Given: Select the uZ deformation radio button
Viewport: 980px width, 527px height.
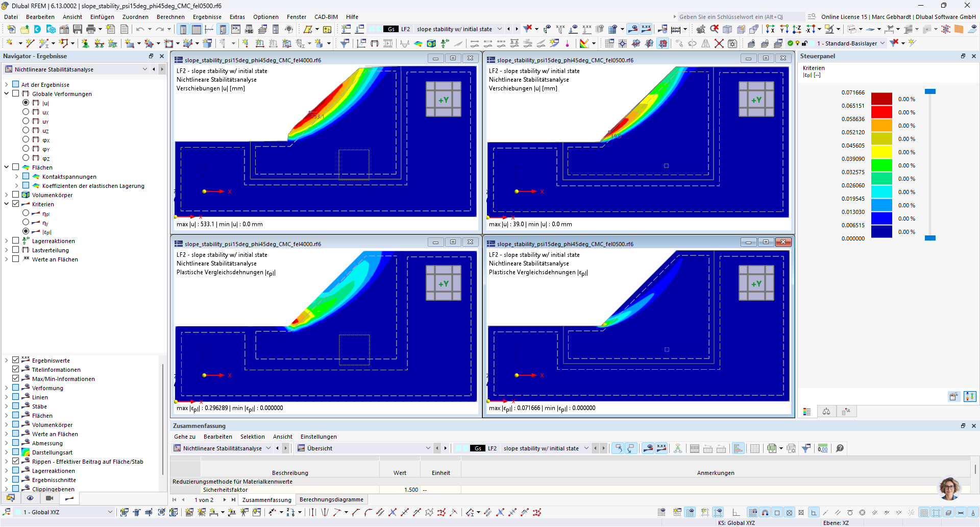Looking at the screenshot, I should (x=26, y=131).
